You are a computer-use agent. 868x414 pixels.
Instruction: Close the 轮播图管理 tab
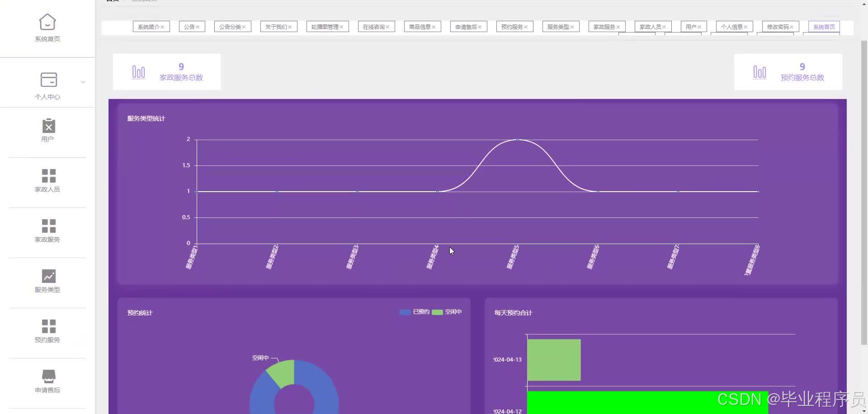[x=341, y=27]
